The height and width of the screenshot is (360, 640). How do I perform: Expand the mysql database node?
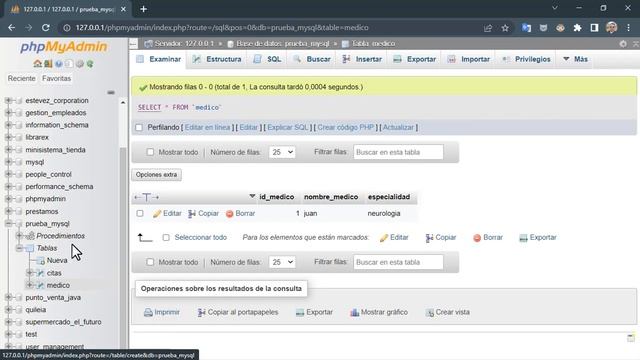click(9, 162)
